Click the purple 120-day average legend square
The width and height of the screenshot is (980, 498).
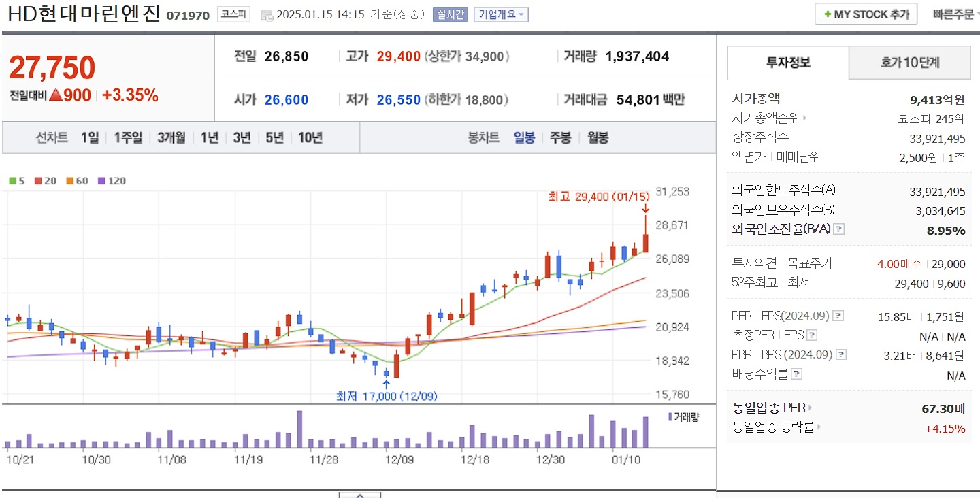(102, 181)
